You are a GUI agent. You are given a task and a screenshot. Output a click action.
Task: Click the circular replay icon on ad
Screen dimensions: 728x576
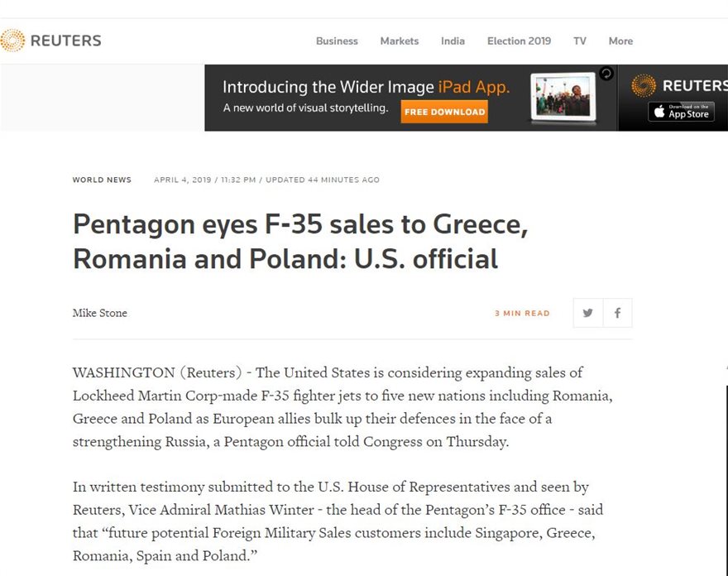tap(606, 74)
